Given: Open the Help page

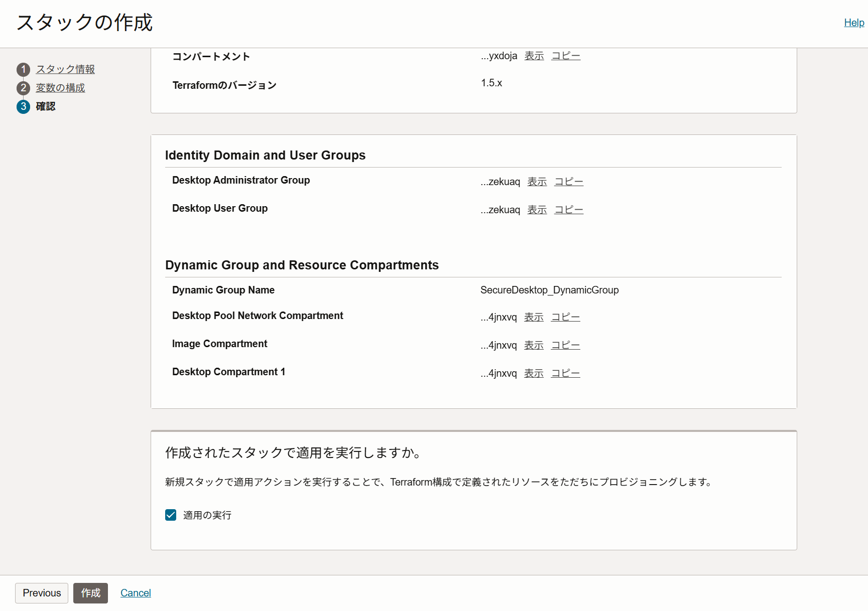Looking at the screenshot, I should point(853,23).
